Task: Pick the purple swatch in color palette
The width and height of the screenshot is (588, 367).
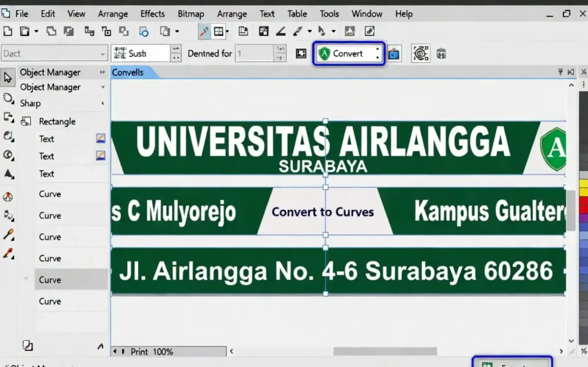Action: point(583,219)
